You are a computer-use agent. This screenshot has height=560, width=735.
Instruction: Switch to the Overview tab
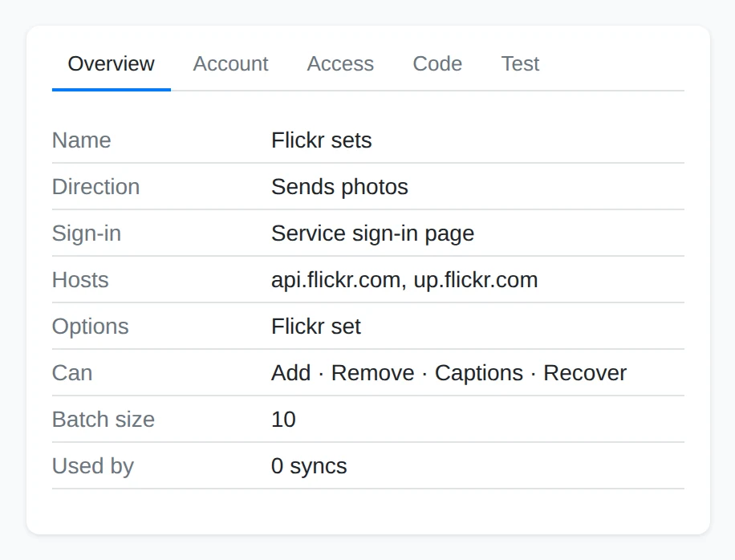tap(111, 63)
